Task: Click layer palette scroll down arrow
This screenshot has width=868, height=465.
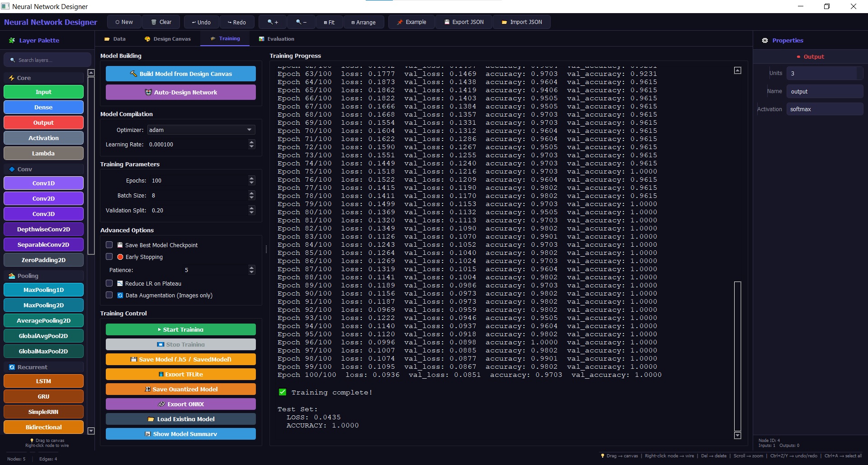Action: 91,431
